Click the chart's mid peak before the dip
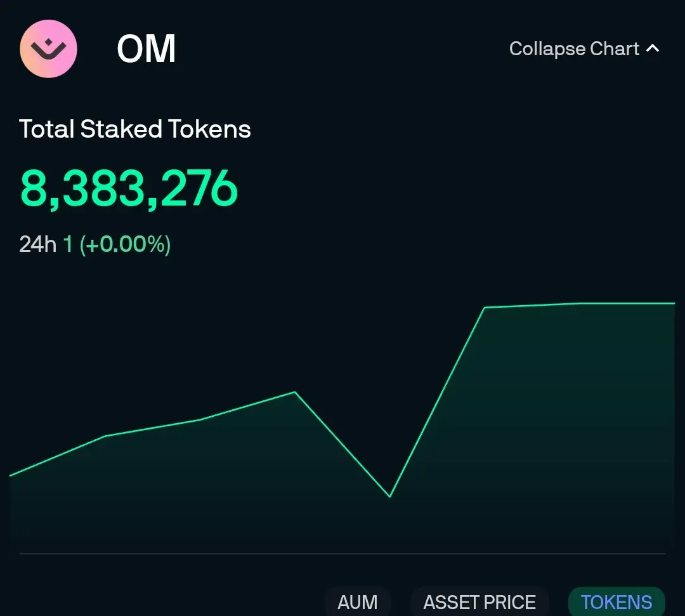The height and width of the screenshot is (616, 685). (295, 392)
